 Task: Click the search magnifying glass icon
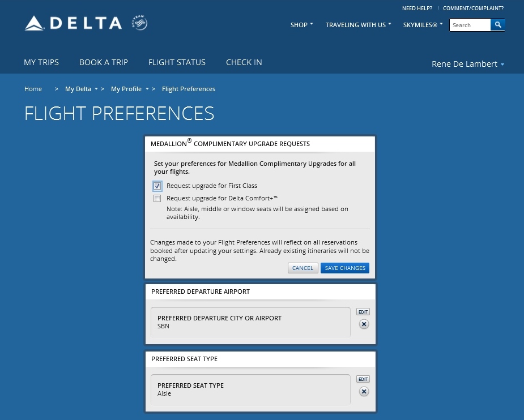[x=497, y=25]
